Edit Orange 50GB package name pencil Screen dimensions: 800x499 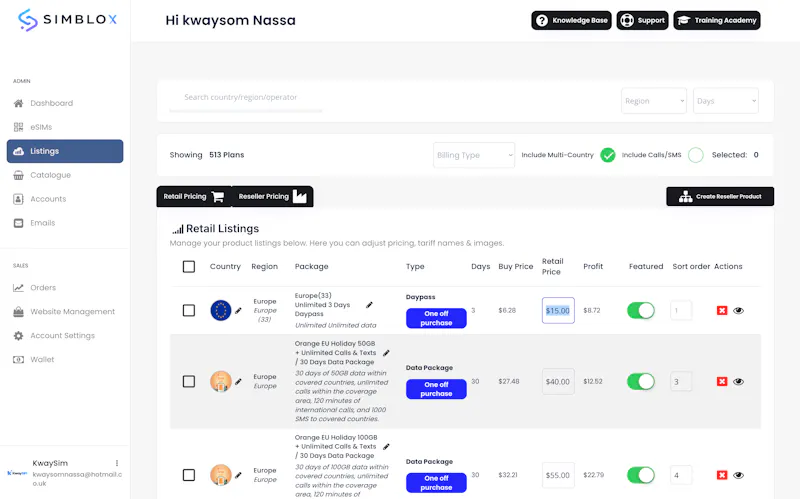pyautogui.click(x=386, y=353)
